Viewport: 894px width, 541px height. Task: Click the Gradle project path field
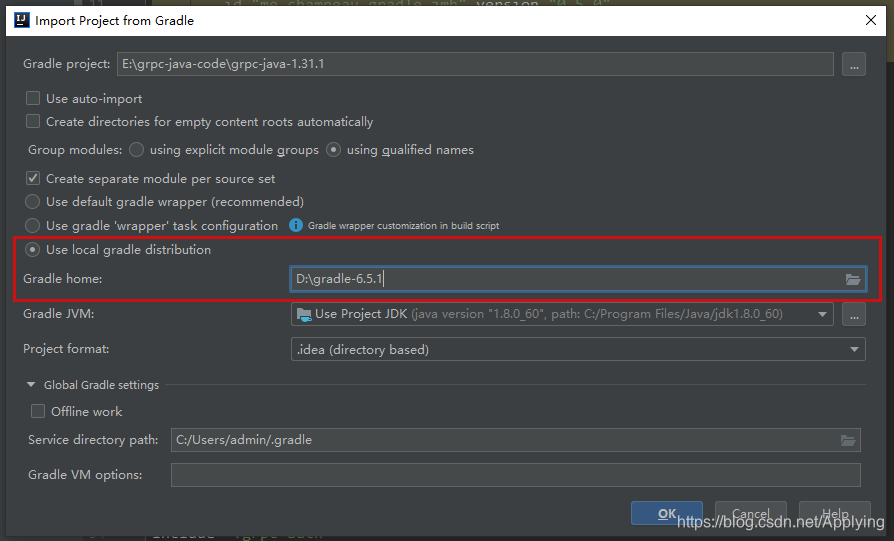point(476,64)
